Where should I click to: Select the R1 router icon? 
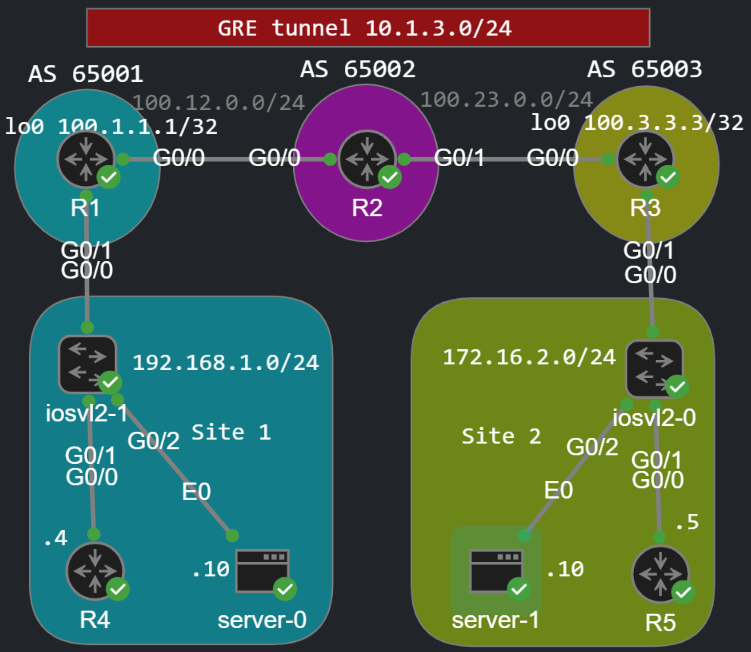pos(86,159)
